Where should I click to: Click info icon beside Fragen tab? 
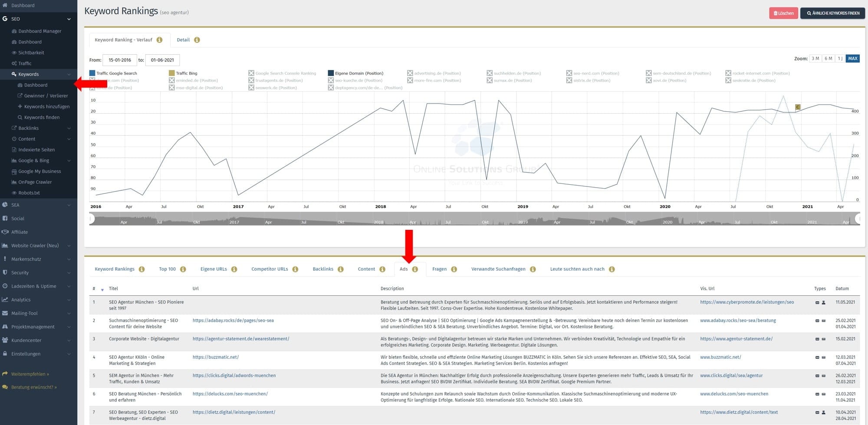coord(454,269)
